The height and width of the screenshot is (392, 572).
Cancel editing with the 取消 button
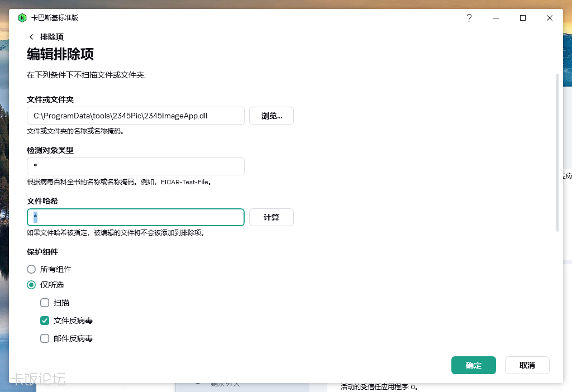click(527, 365)
